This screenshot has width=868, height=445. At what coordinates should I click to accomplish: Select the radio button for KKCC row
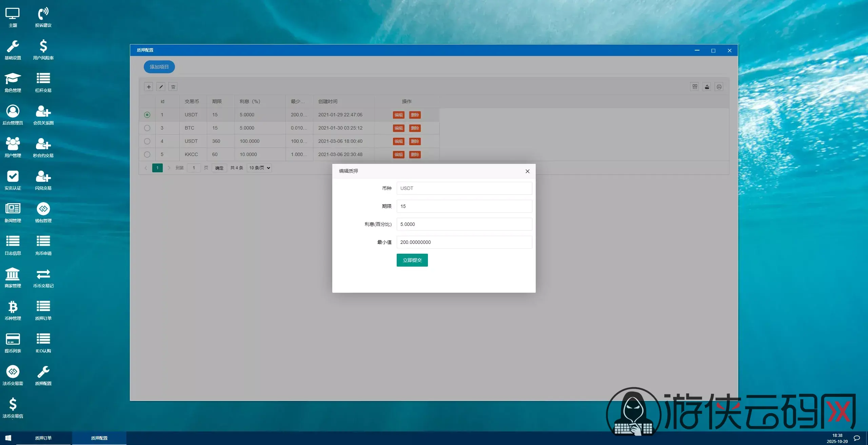tap(147, 154)
